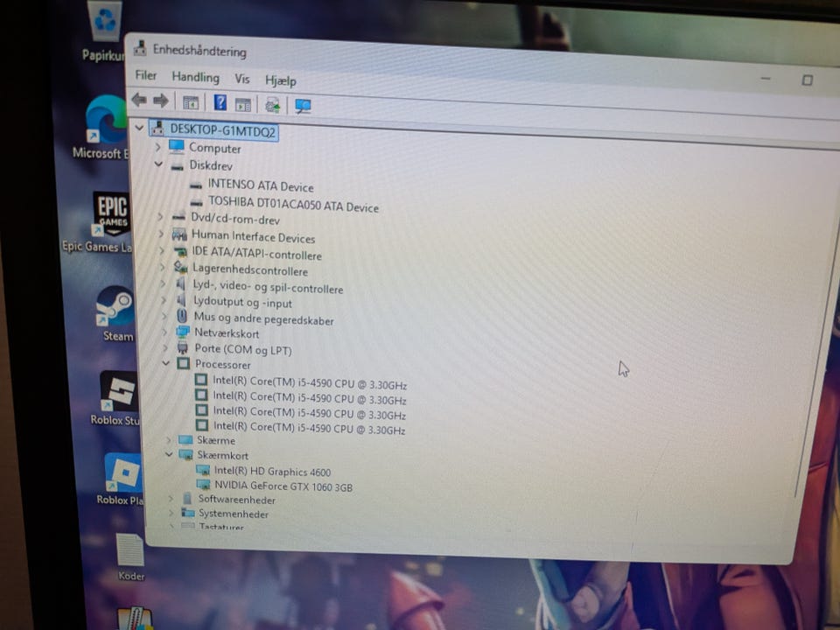The image size is (840, 630).
Task: Expand the Computer category
Action: point(157,146)
